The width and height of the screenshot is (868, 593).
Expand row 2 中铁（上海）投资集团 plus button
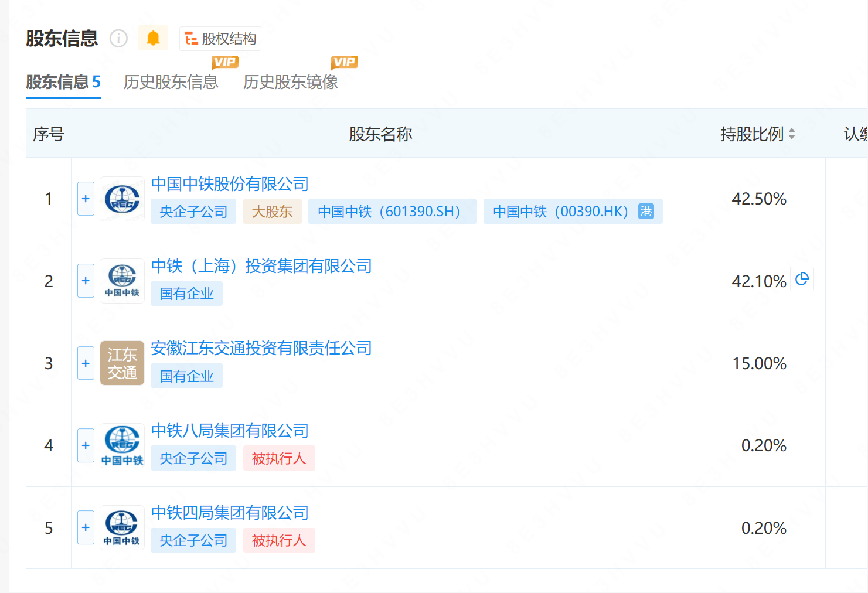pos(86,281)
